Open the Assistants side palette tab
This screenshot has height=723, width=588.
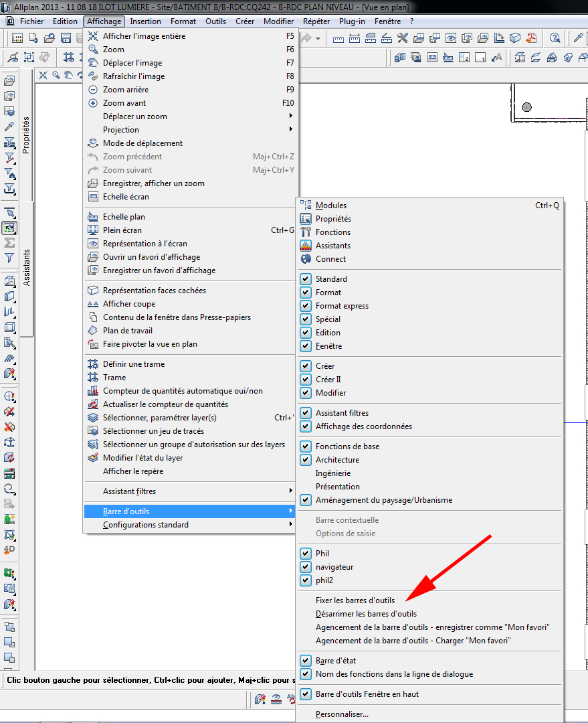[26, 268]
